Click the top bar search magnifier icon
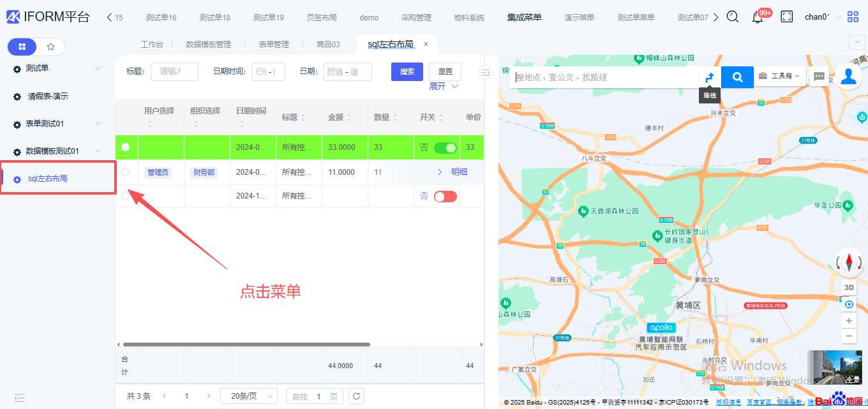 click(733, 17)
